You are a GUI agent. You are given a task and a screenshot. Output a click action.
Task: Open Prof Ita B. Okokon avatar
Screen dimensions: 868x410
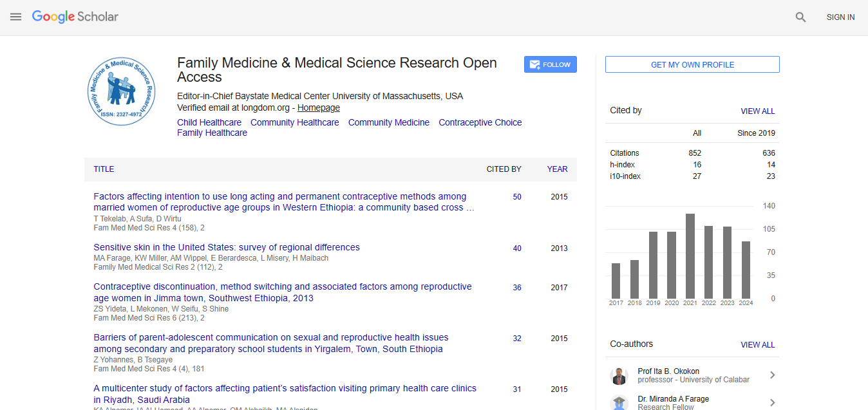click(x=619, y=376)
